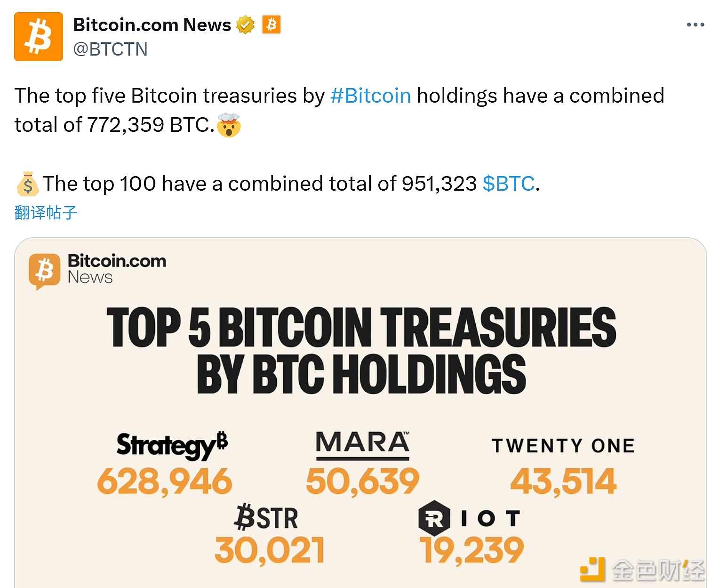711x588 pixels.
Task: Open the three-dot more options menu
Action: 695,25
